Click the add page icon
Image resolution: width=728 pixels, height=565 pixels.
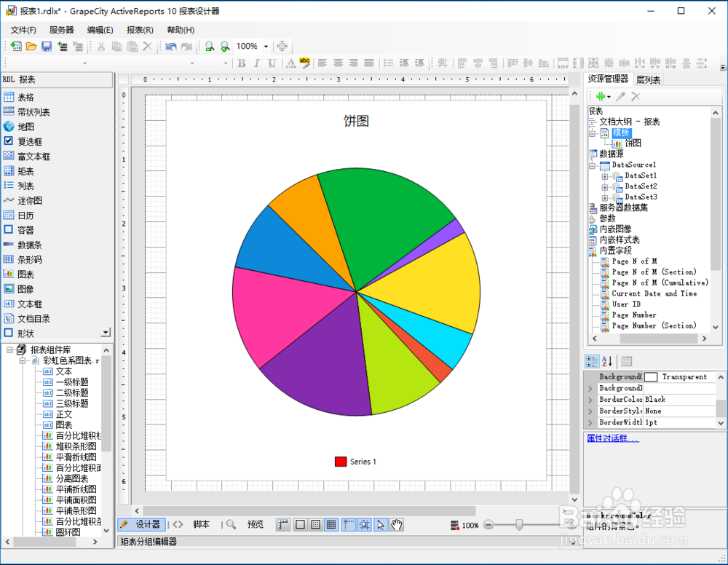[62, 46]
